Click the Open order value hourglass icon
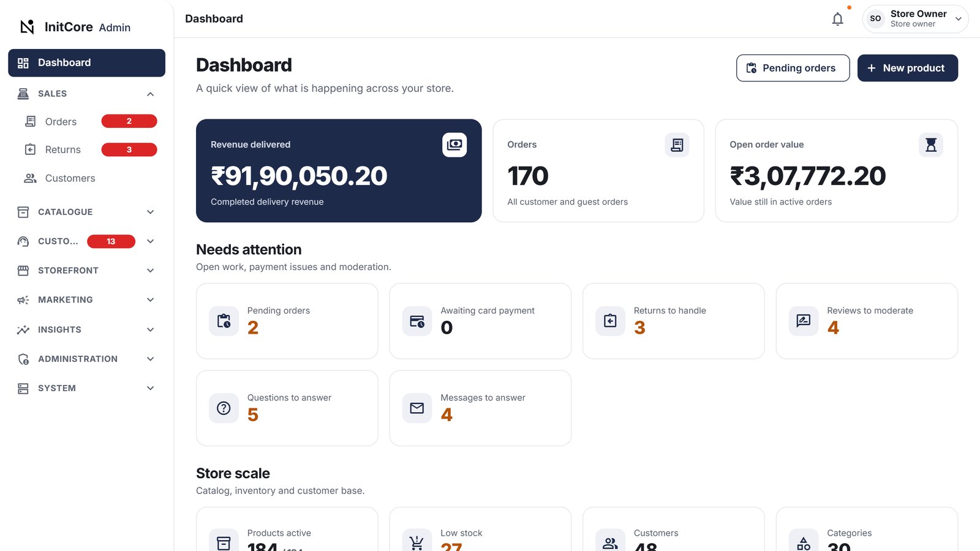Screen dimensions: 980x551 [x=931, y=144]
